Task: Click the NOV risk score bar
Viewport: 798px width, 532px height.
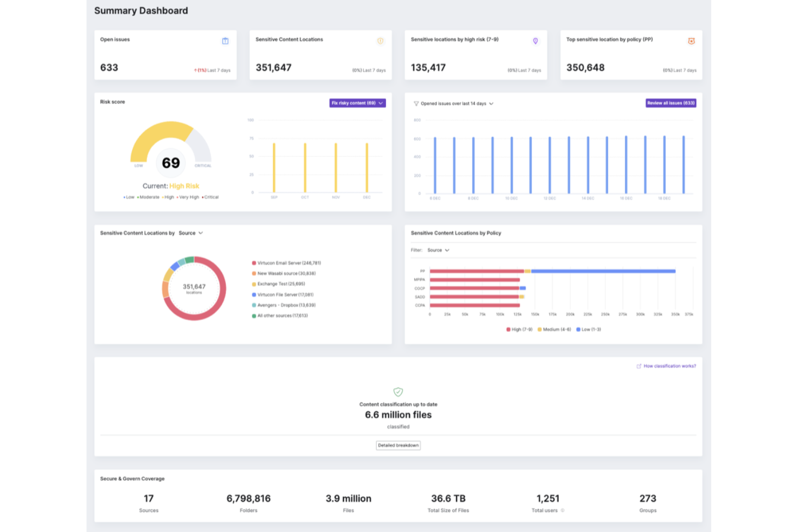Action: (x=336, y=168)
